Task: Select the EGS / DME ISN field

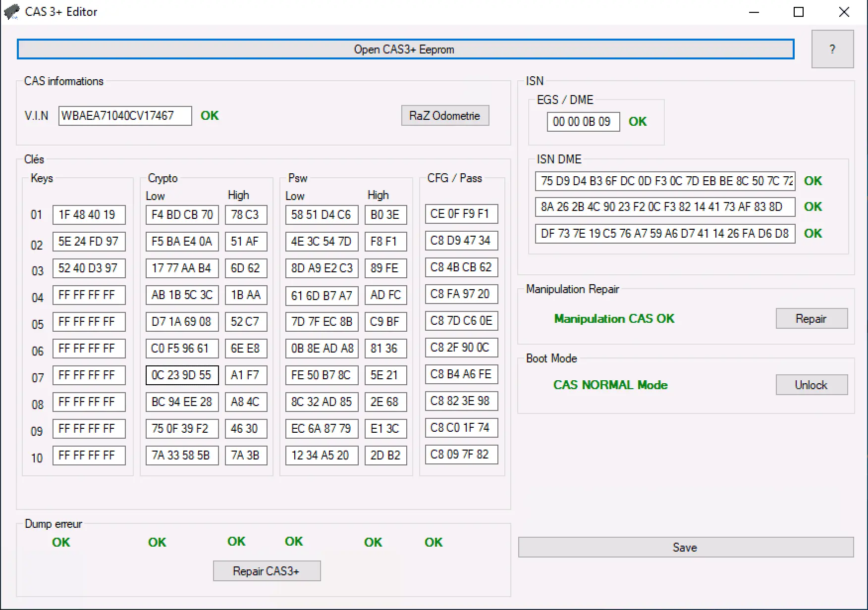Action: [x=583, y=122]
